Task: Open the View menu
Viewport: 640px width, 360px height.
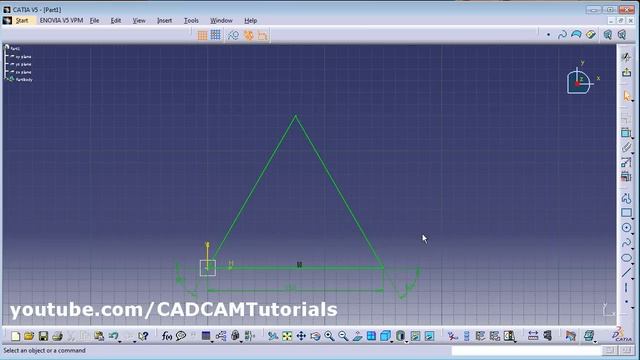Action: coord(139,20)
